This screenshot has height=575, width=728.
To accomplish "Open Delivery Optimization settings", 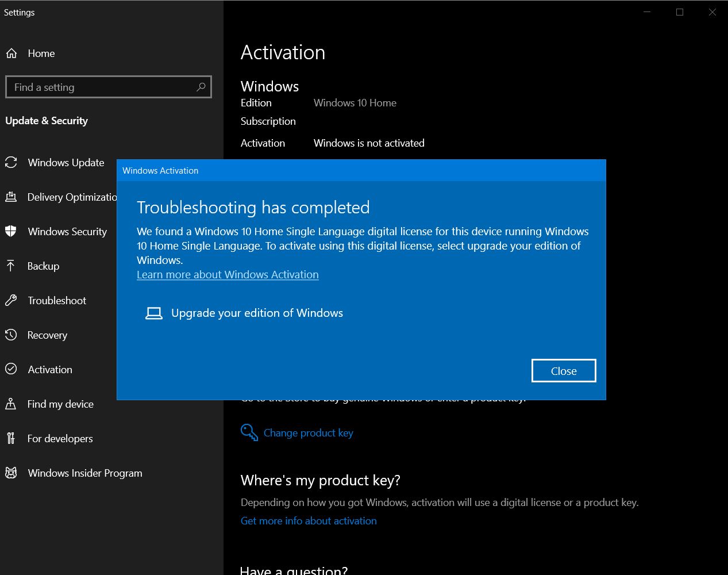I will (72, 197).
